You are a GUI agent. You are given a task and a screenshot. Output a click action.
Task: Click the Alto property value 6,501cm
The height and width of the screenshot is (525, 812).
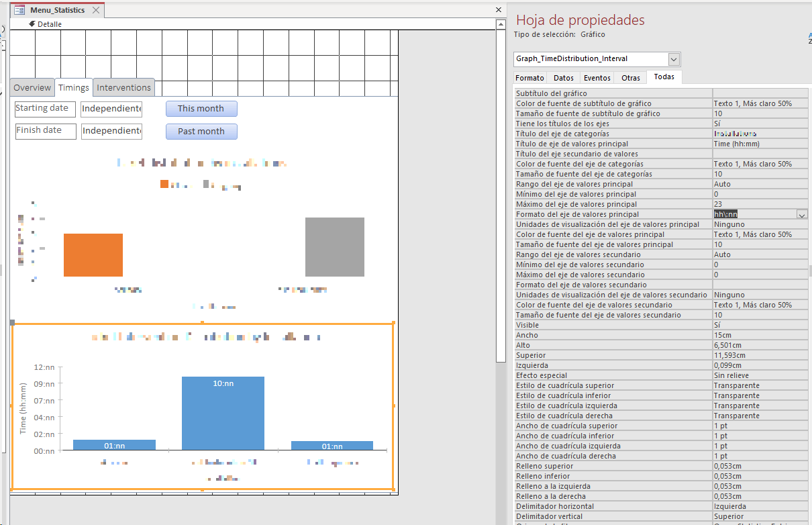[x=760, y=345]
